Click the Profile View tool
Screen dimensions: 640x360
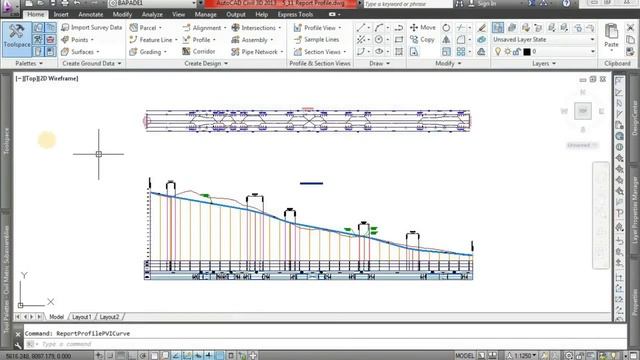click(317, 28)
